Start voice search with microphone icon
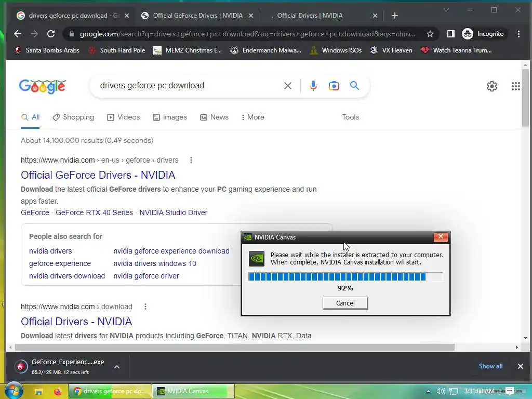This screenshot has height=399, width=532. pos(313,86)
